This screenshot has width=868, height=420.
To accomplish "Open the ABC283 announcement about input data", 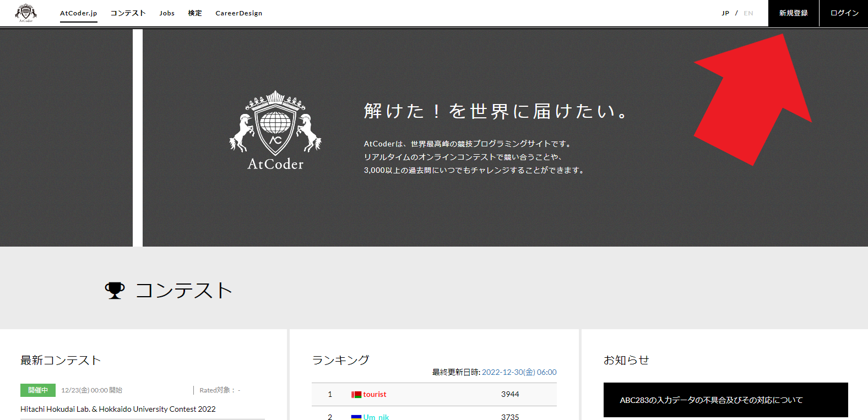I will tap(726, 400).
